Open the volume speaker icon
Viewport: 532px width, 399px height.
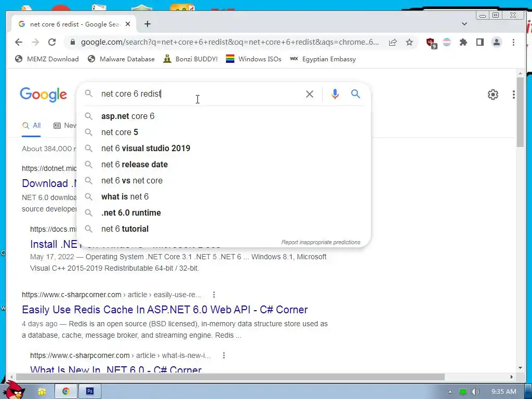click(x=475, y=392)
